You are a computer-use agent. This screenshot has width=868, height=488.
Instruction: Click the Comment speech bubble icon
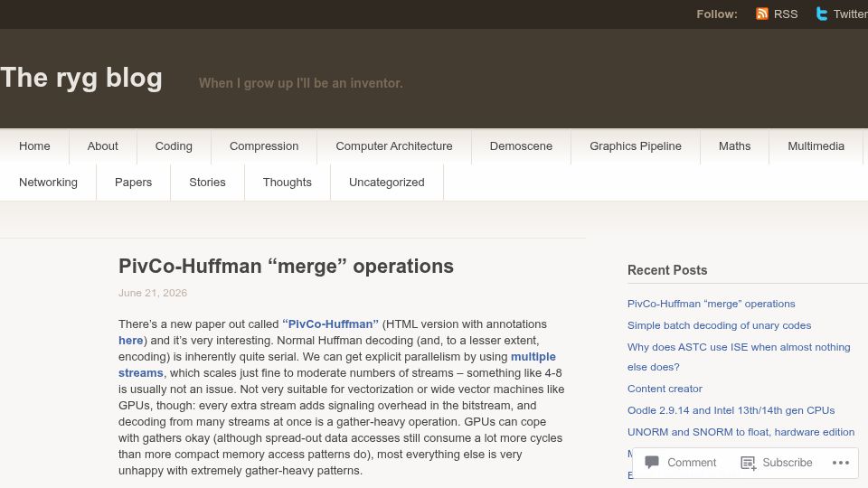pos(652,462)
